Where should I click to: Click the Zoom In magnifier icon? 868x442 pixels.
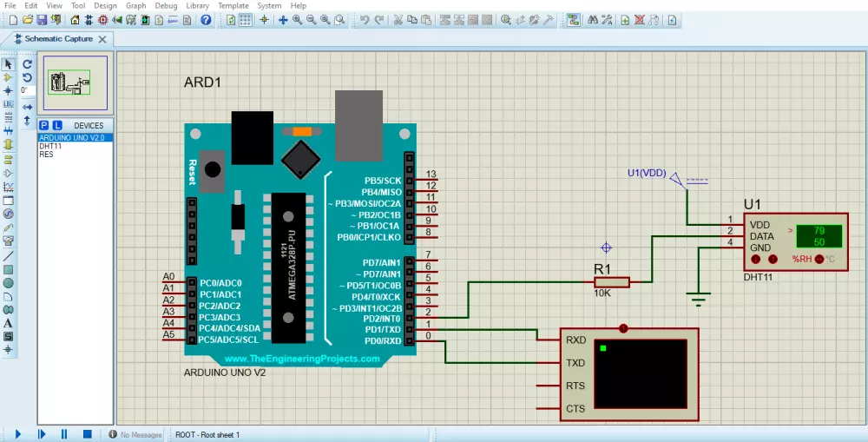tap(297, 19)
